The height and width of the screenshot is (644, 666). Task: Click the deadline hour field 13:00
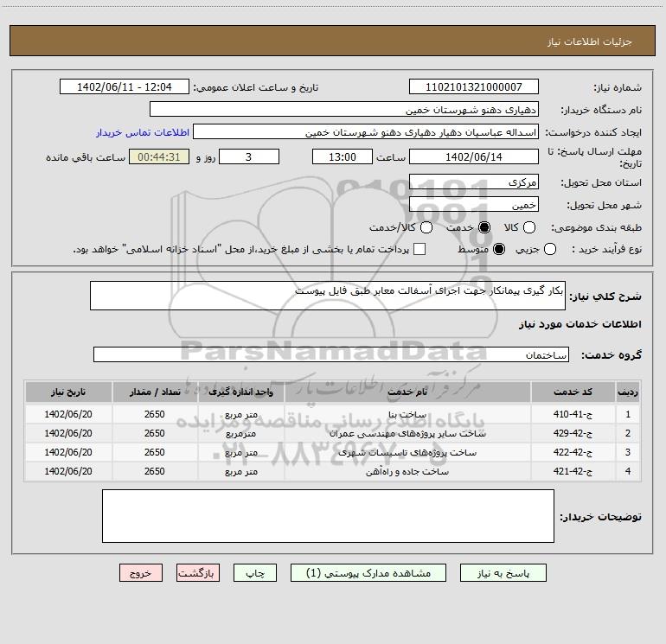343,156
